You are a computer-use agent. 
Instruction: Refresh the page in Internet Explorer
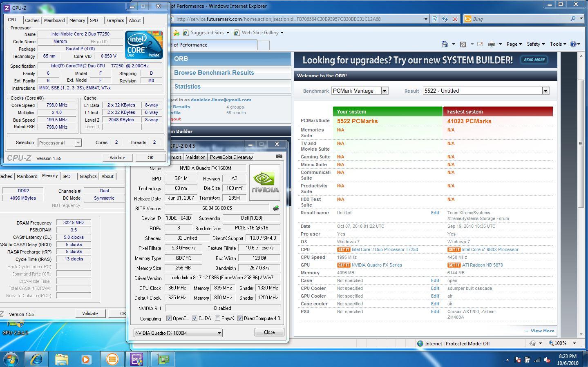tap(445, 19)
